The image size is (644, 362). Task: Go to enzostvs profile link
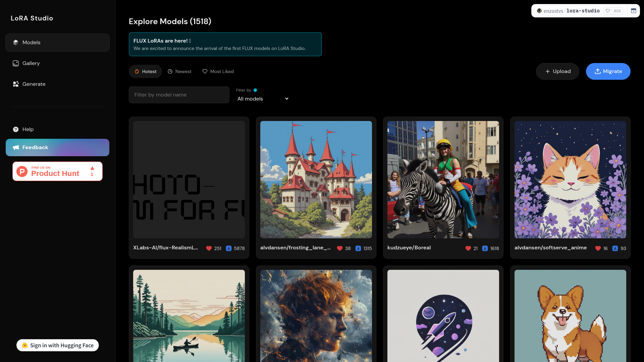[x=553, y=11]
